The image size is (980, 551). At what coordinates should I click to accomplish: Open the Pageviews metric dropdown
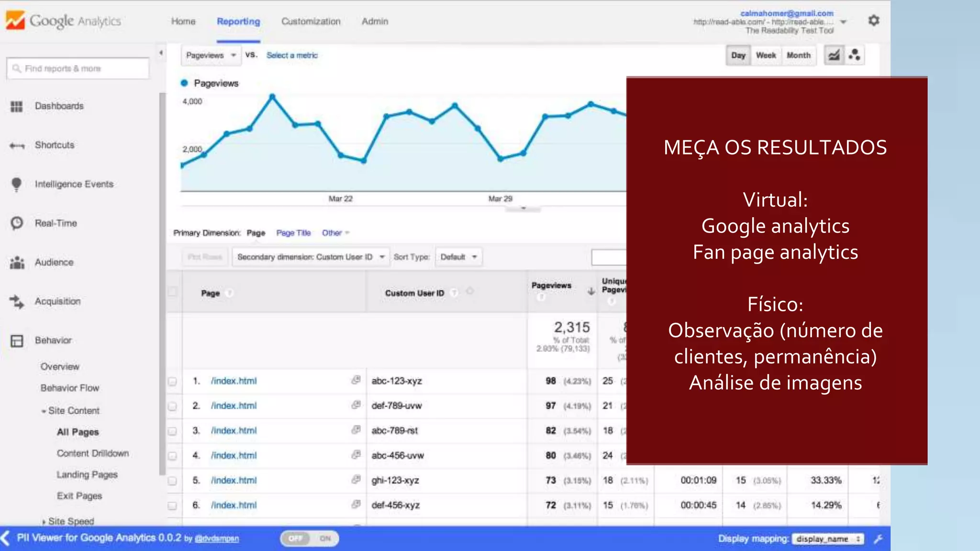(211, 55)
